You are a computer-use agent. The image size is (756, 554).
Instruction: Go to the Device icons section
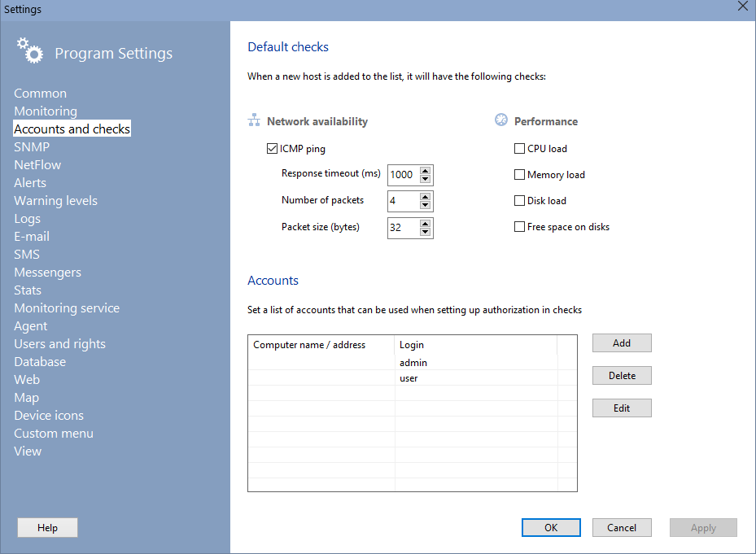[x=49, y=416]
